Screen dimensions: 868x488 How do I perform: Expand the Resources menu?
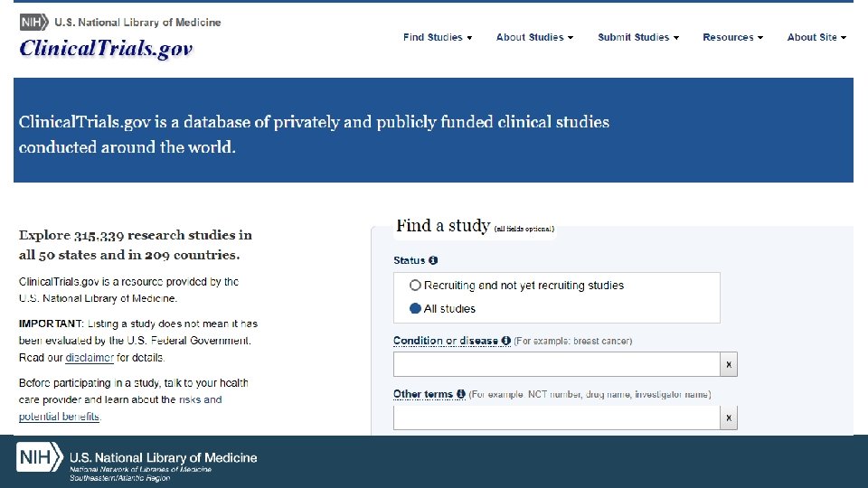(x=733, y=37)
